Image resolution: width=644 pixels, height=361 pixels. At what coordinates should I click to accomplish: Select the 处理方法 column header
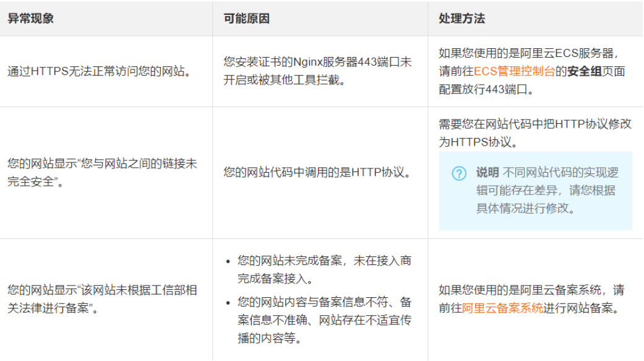[x=462, y=19]
